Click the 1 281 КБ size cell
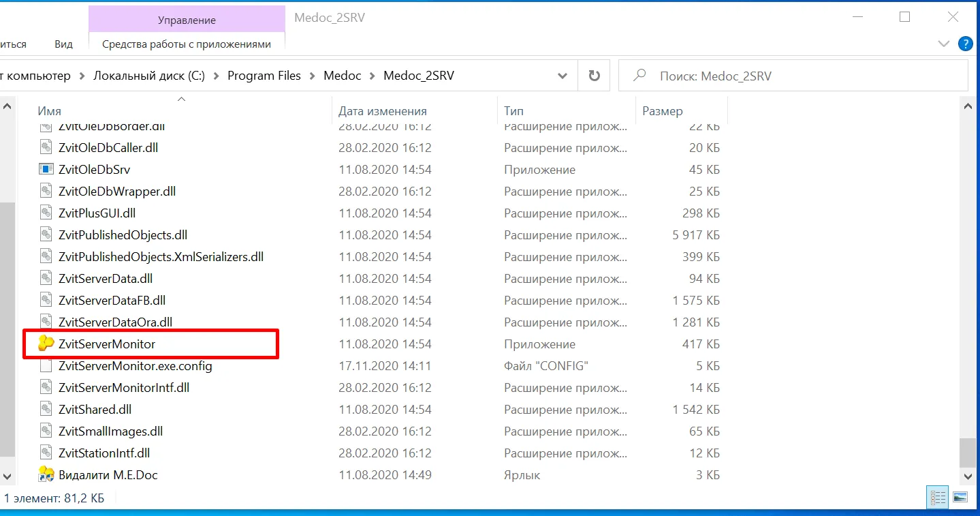This screenshot has width=980, height=516. [x=696, y=322]
